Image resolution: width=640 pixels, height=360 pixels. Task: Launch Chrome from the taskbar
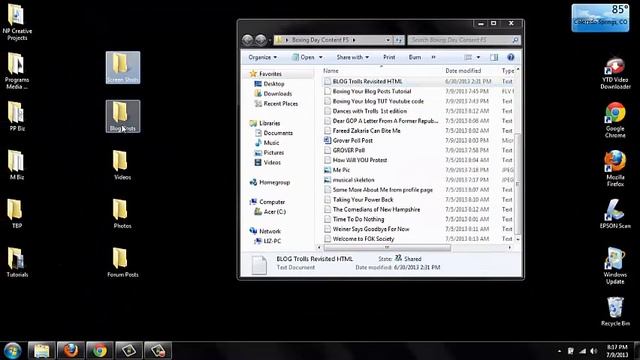pos(100,351)
